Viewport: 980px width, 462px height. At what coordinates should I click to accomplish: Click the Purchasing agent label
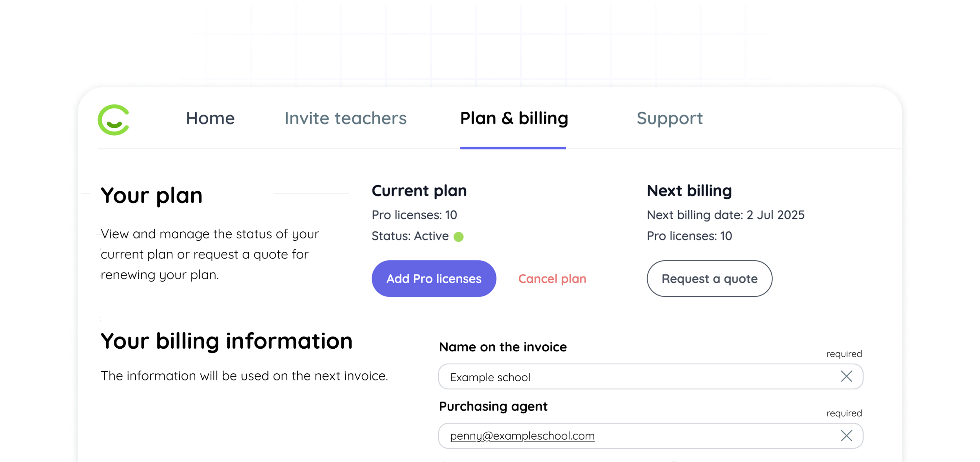tap(493, 407)
